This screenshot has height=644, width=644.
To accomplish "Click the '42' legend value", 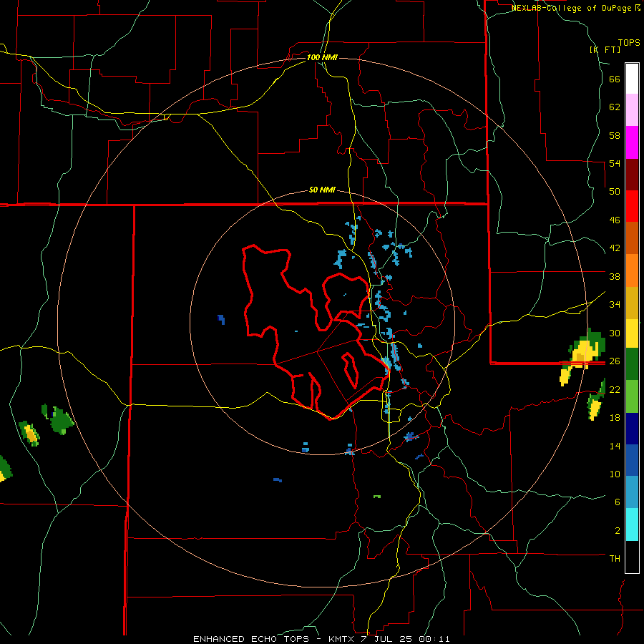I will [x=615, y=248].
